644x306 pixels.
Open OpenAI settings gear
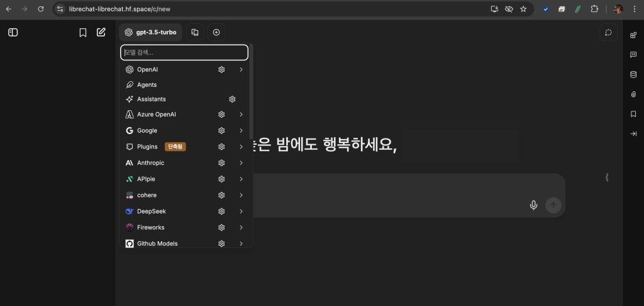click(x=221, y=69)
